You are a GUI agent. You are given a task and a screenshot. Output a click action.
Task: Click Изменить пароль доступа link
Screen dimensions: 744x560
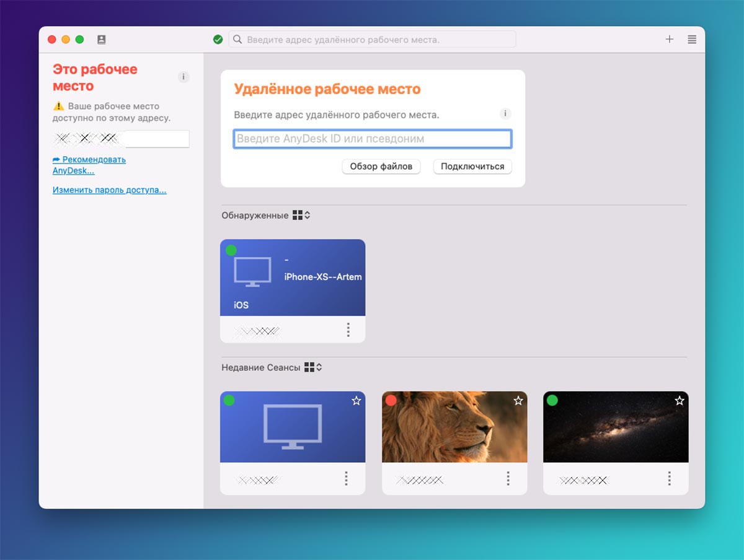tap(109, 190)
